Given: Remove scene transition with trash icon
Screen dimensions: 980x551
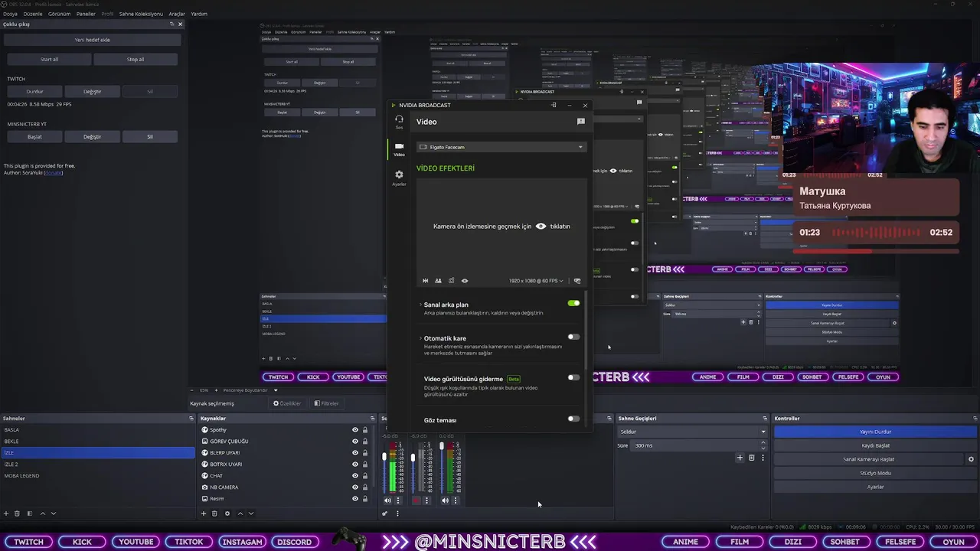Looking at the screenshot, I should [751, 458].
